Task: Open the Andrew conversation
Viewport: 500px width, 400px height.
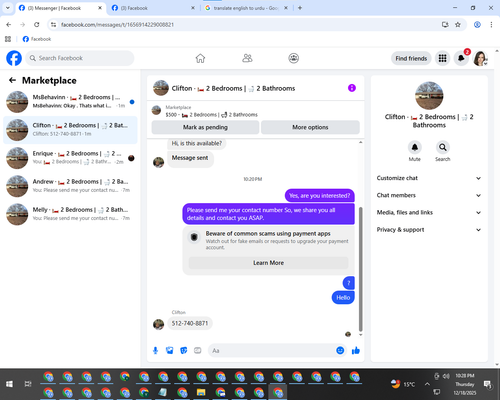Action: pos(70,186)
